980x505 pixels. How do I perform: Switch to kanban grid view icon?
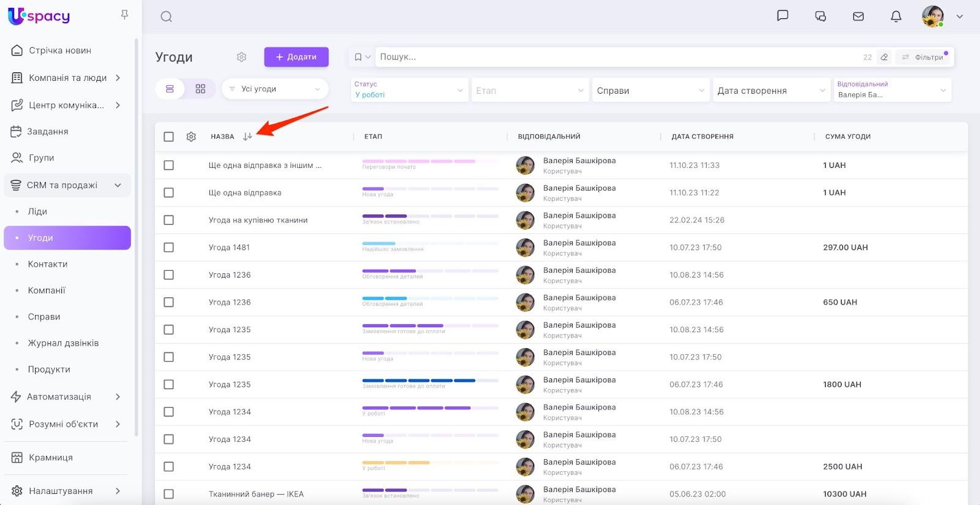pos(200,89)
